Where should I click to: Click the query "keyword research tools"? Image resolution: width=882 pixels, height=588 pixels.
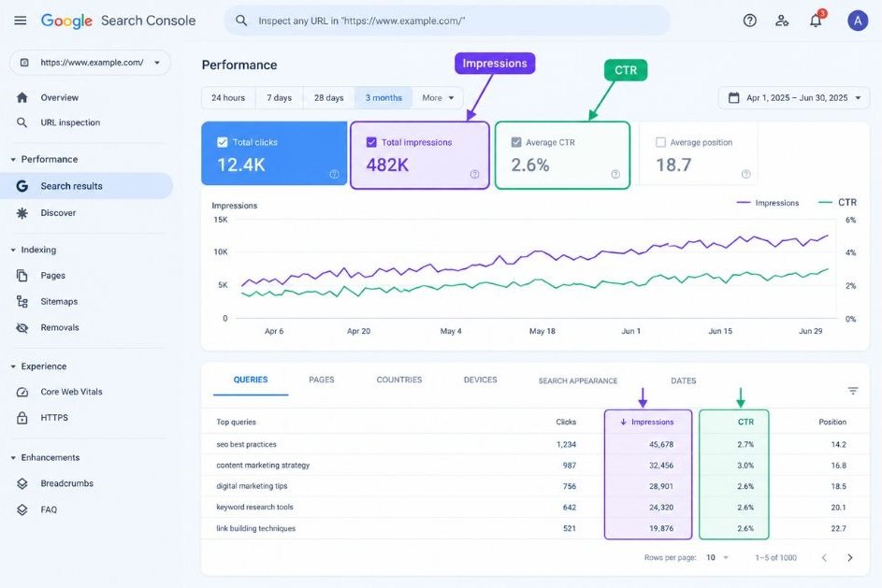[254, 507]
